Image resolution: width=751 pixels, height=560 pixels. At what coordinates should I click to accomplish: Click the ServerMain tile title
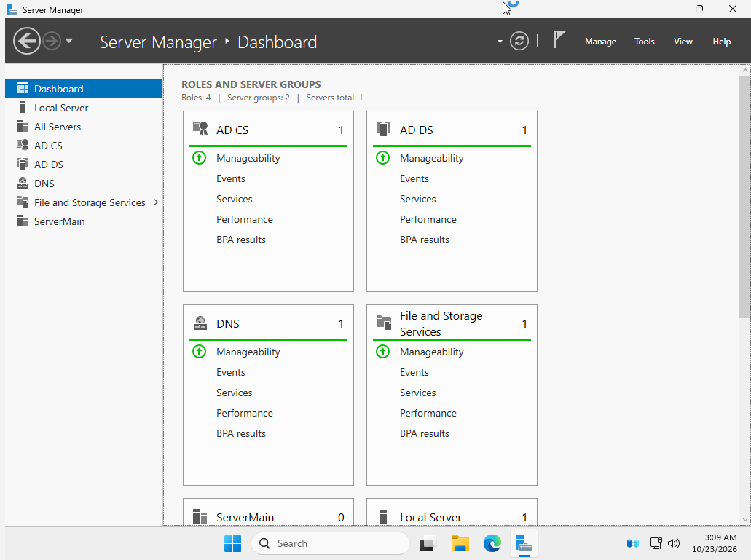(245, 518)
